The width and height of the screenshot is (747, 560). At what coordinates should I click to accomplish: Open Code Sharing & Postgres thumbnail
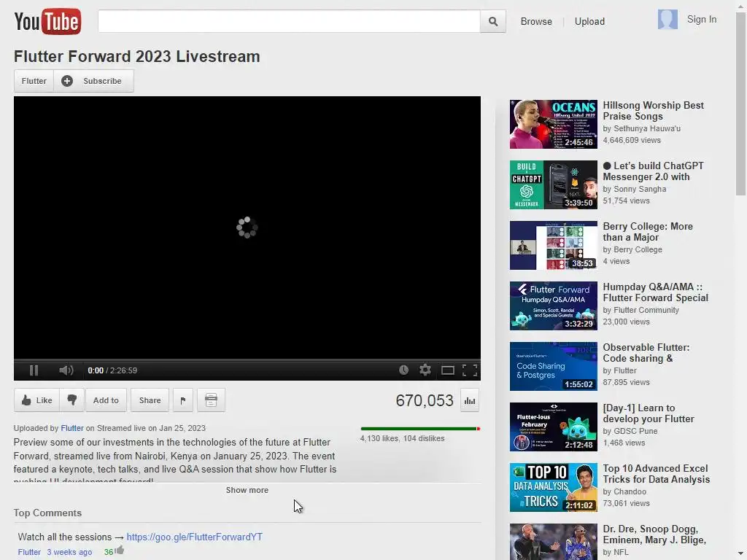(x=553, y=366)
